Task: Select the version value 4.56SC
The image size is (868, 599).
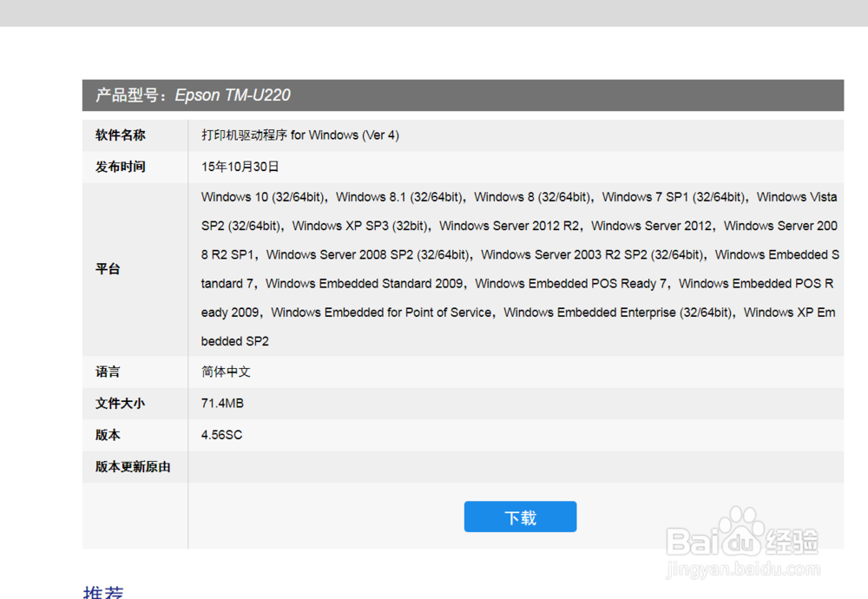Action: (x=221, y=435)
